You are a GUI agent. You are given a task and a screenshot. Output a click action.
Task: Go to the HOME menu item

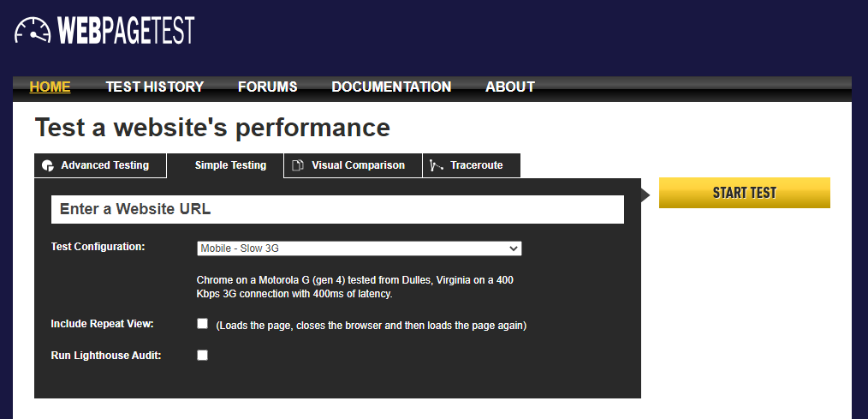coord(50,87)
